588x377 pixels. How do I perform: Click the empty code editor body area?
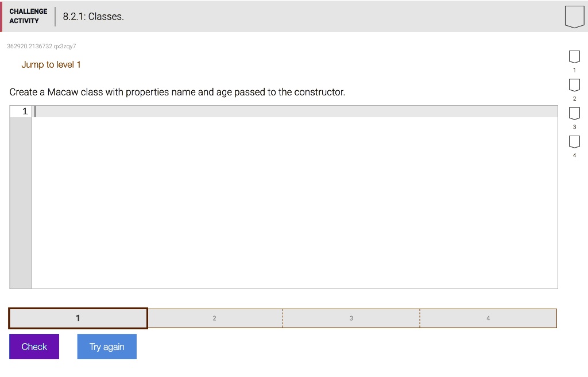[x=295, y=203]
